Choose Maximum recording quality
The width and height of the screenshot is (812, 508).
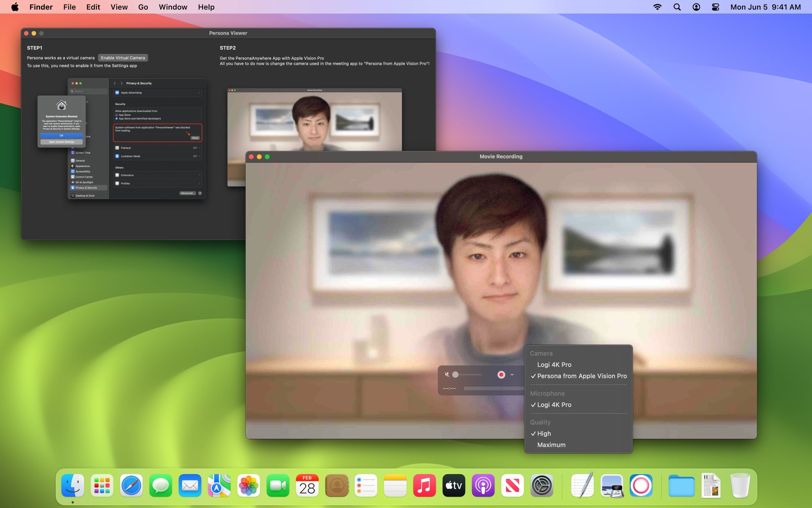pyautogui.click(x=551, y=445)
